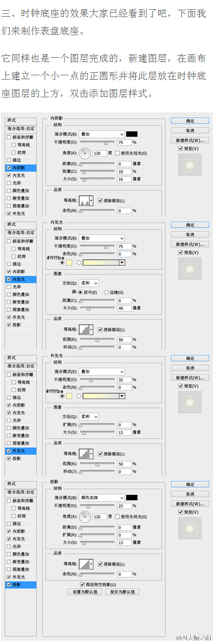Enable 斜面和浮雕 checkbox in 内阴影 dialog

(x=9, y=137)
